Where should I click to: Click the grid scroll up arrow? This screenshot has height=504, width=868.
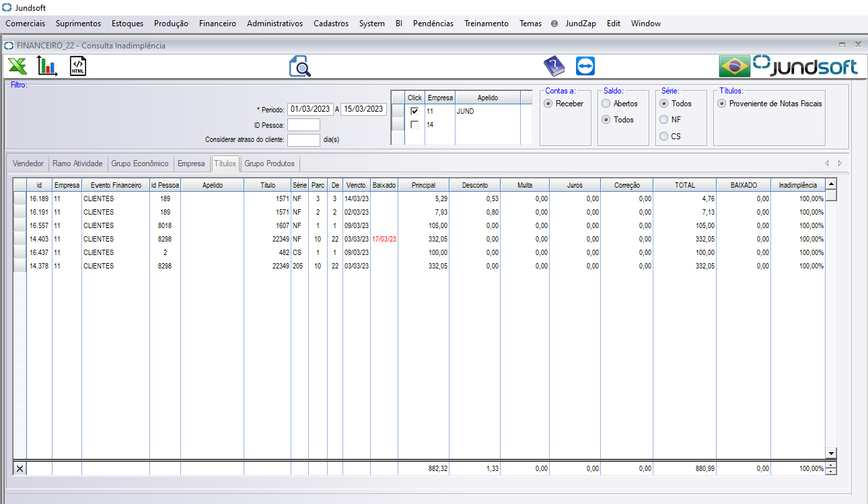coord(831,184)
